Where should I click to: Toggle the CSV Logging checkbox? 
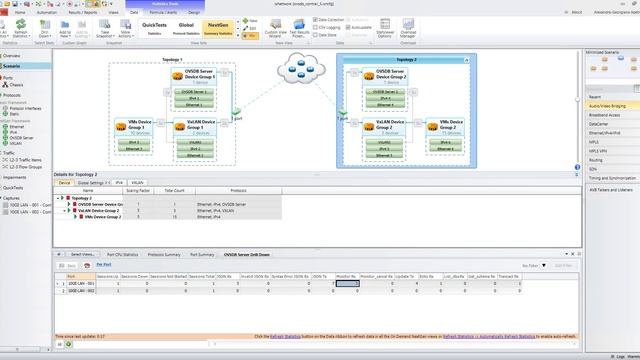coord(315,27)
